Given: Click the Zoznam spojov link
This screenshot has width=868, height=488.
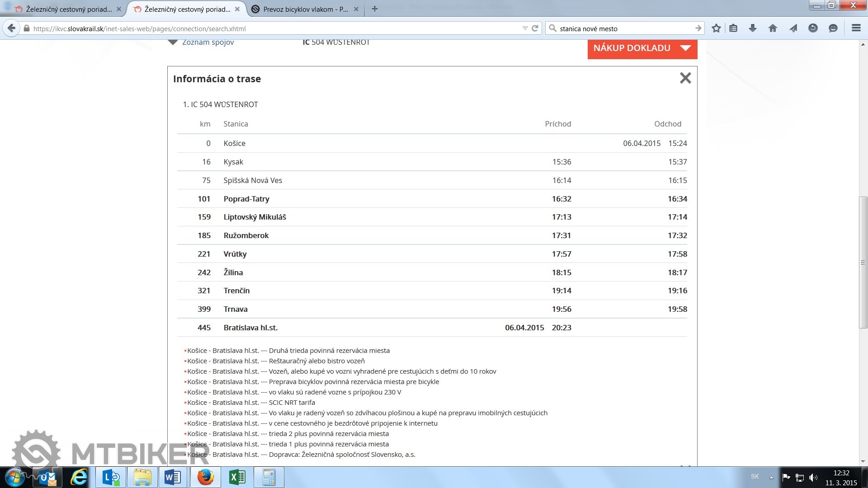Looking at the screenshot, I should coord(208,42).
